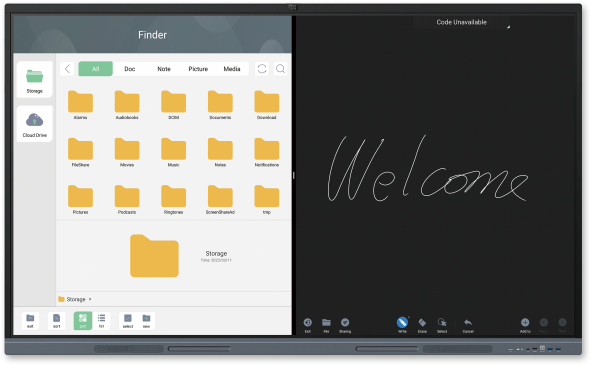Open the Alarms folder
The height and width of the screenshot is (365, 591).
[x=80, y=105]
